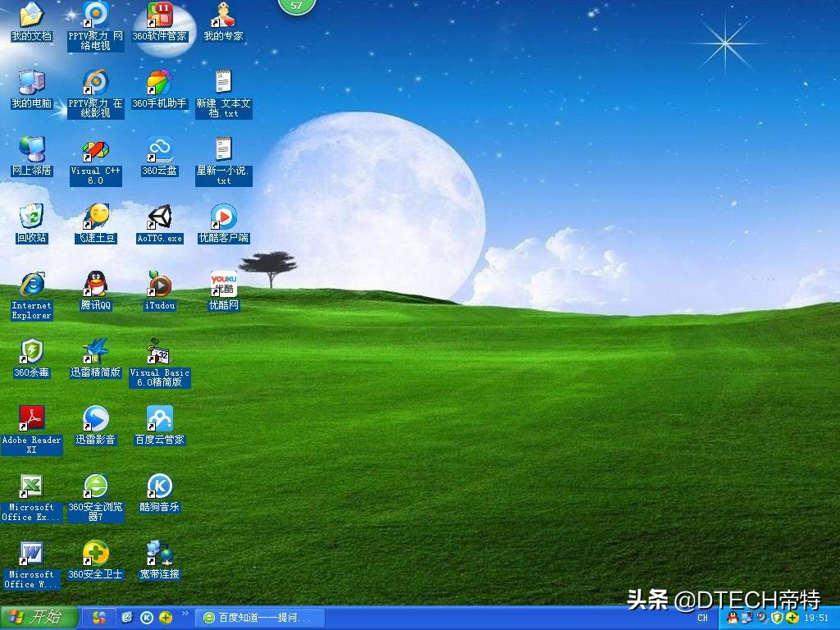840x630 pixels.
Task: Open the 开始 Start menu
Action: (x=33, y=617)
